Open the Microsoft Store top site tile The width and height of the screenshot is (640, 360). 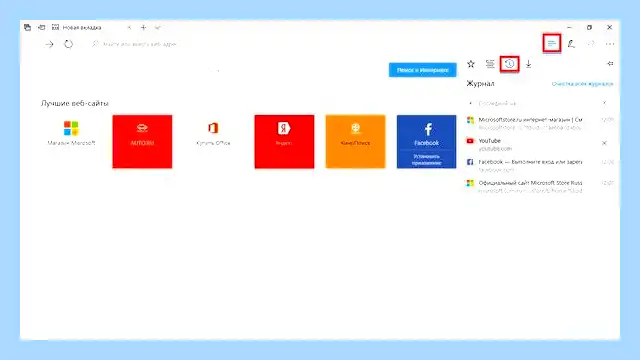click(71, 141)
